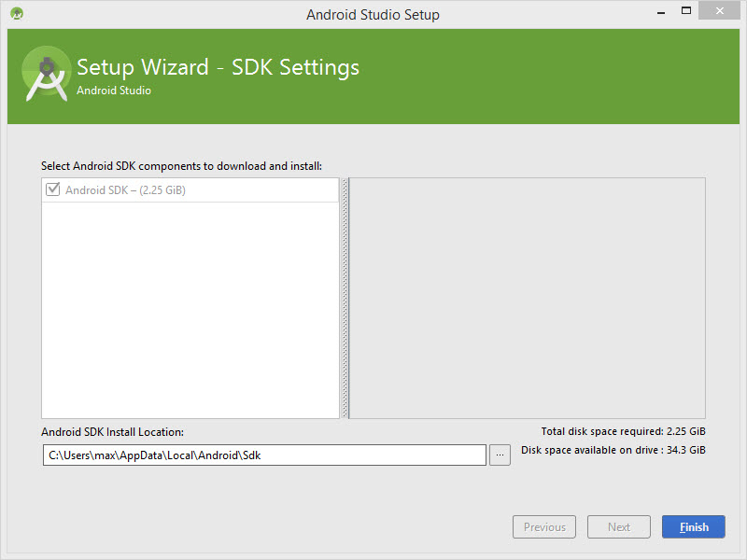Minimize the Android Studio Setup window

[x=661, y=11]
